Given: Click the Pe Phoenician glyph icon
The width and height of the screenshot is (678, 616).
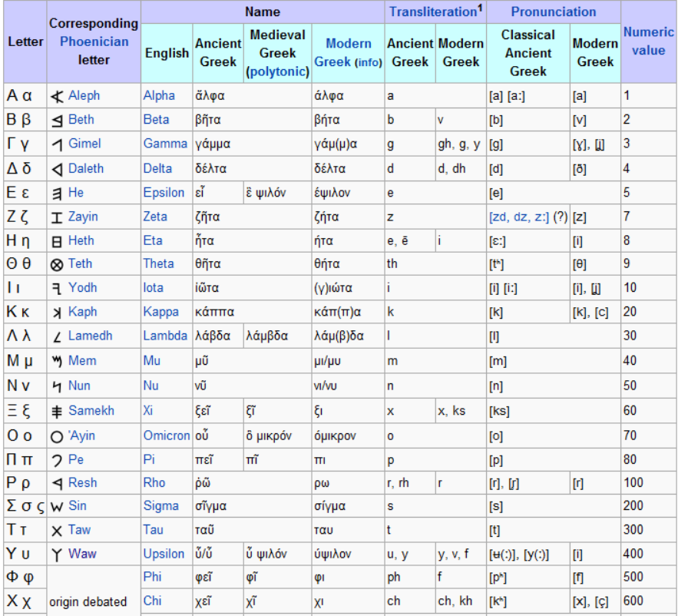Looking at the screenshot, I should coord(57,461).
